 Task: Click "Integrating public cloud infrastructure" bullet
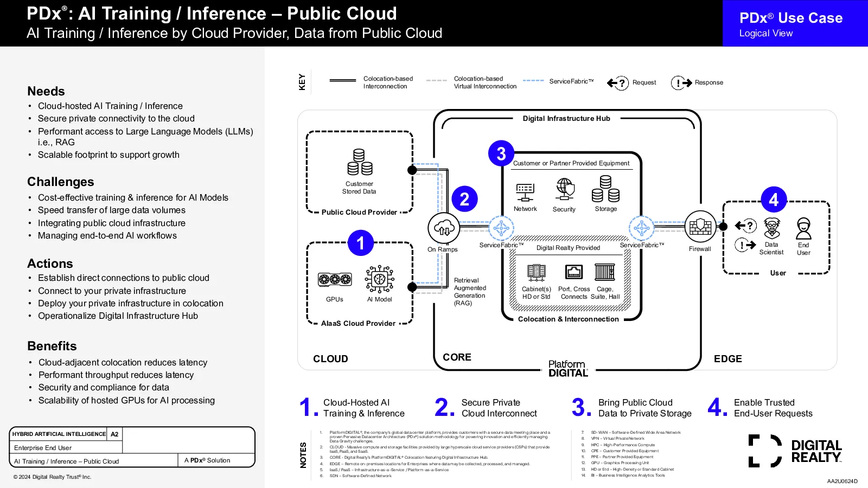pos(112,223)
